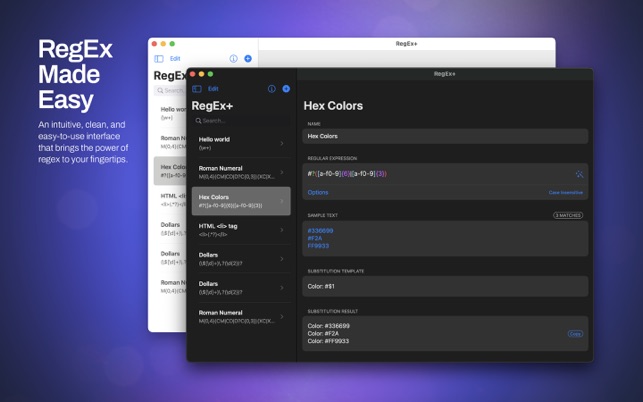Image resolution: width=643 pixels, height=402 pixels.
Task: Select the last Roman Numeral entry in dark sidebar
Action: point(241,317)
